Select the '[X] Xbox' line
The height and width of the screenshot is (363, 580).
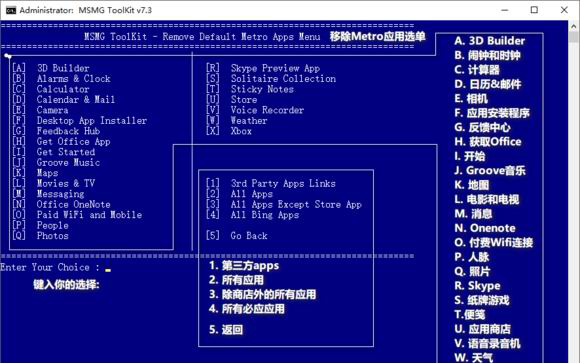tap(229, 131)
